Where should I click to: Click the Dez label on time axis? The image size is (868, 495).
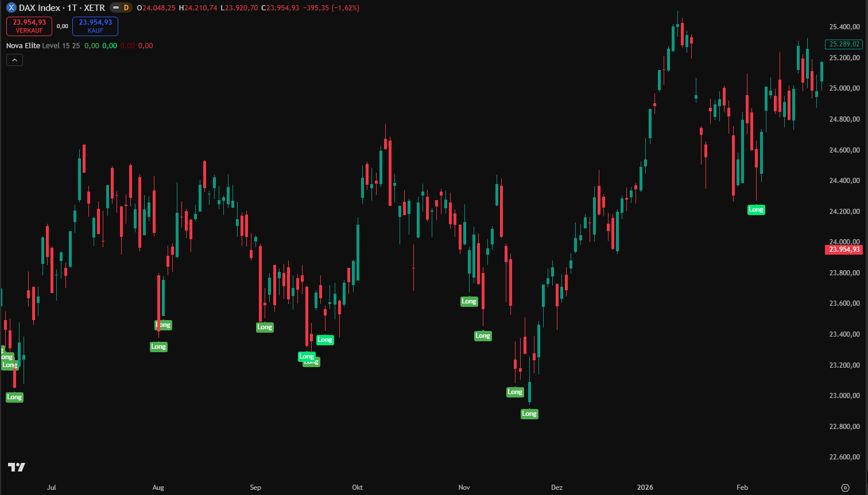tap(557, 488)
